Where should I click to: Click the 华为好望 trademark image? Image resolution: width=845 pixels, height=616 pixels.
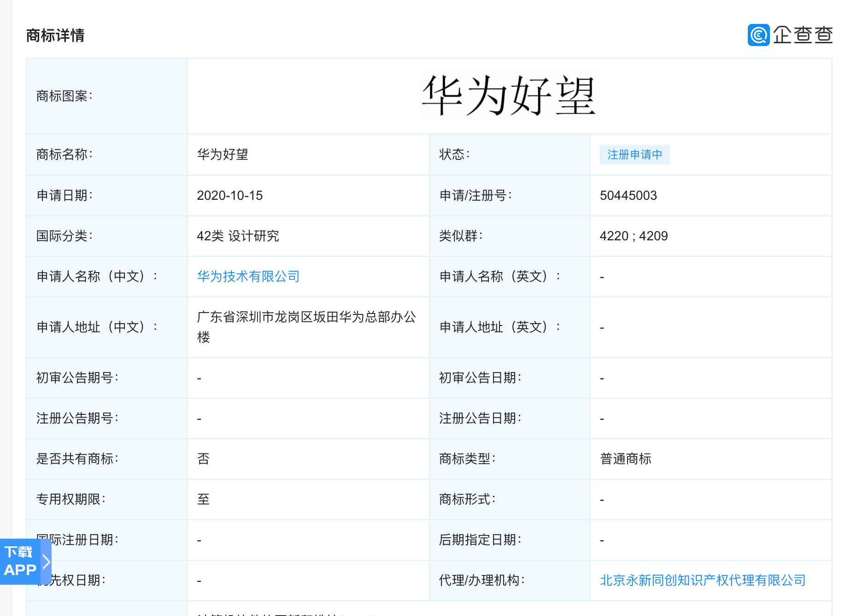(x=509, y=96)
